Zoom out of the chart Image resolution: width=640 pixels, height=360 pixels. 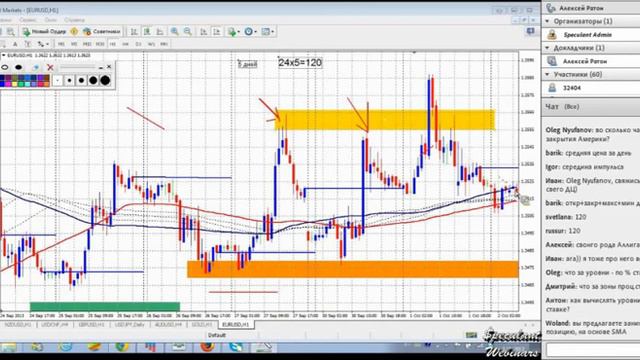tap(188, 31)
